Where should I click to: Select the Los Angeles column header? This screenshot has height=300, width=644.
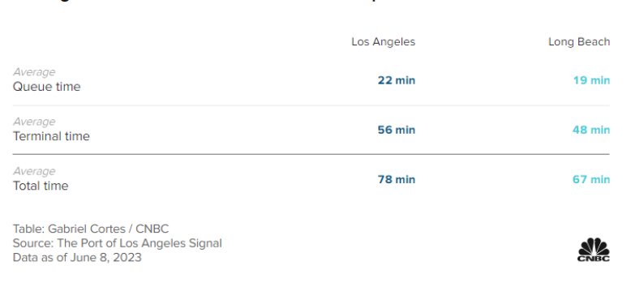tap(383, 42)
